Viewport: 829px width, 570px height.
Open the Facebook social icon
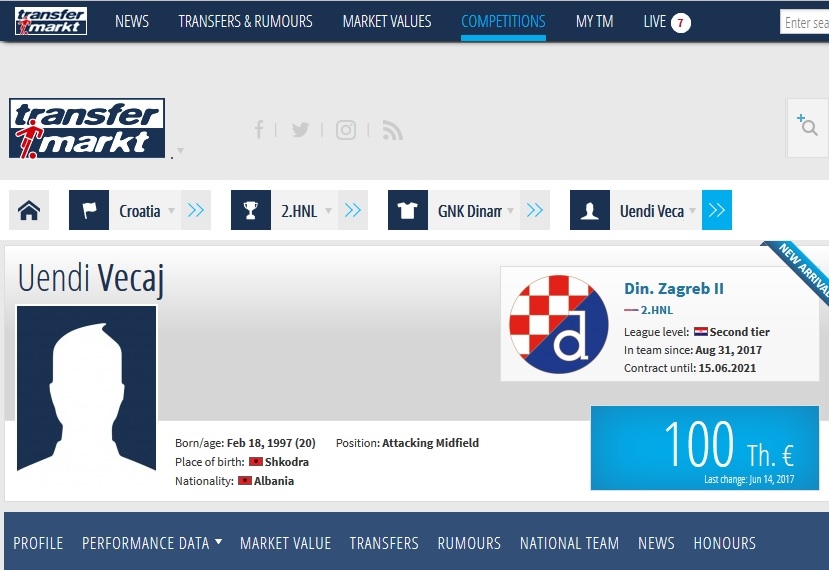[x=259, y=130]
